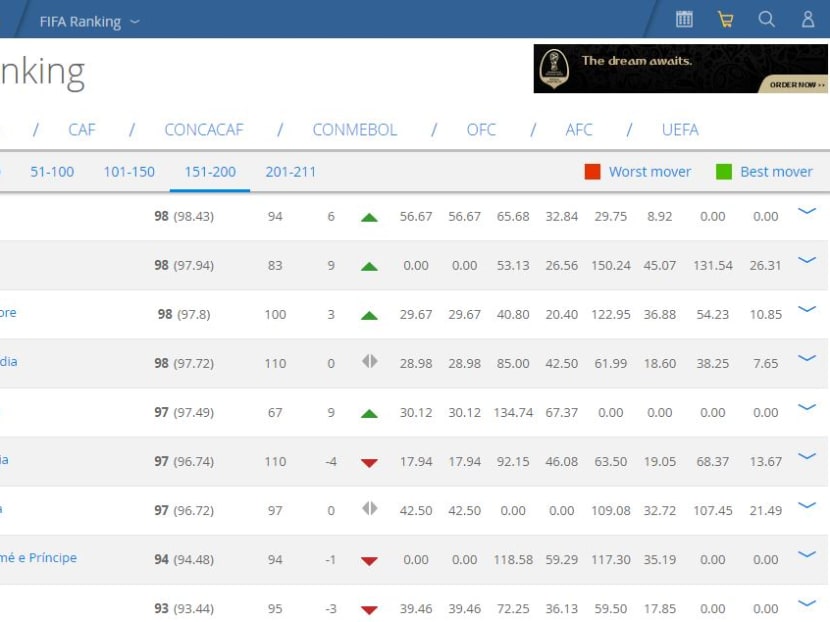Click the red Worst mover swatch
The image size is (830, 622).
click(x=593, y=172)
